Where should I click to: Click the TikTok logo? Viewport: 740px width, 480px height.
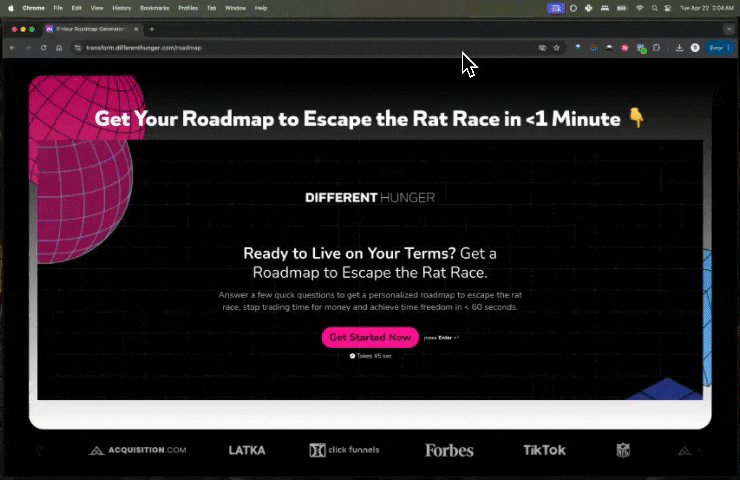(x=544, y=450)
